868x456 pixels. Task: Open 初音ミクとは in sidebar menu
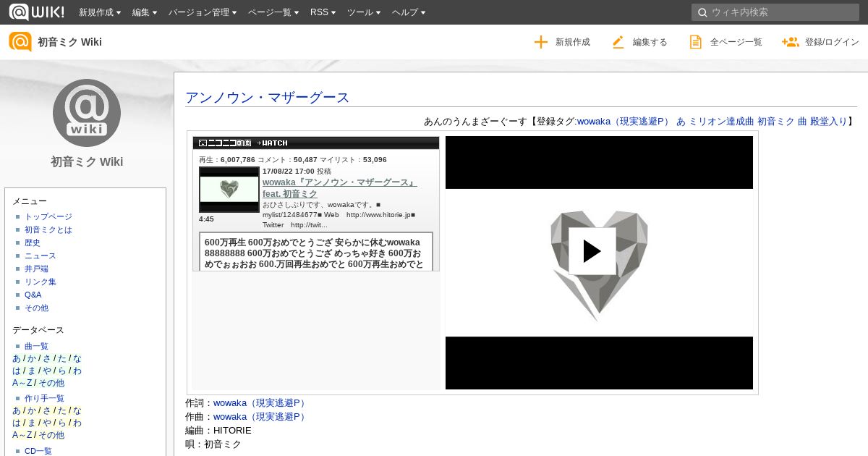48,229
